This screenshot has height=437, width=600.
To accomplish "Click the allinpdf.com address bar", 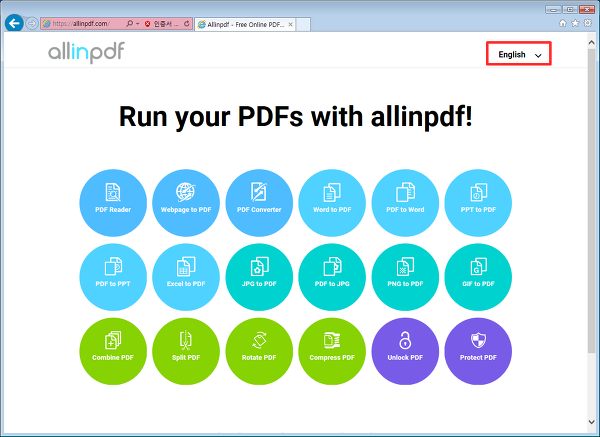I will (x=82, y=24).
